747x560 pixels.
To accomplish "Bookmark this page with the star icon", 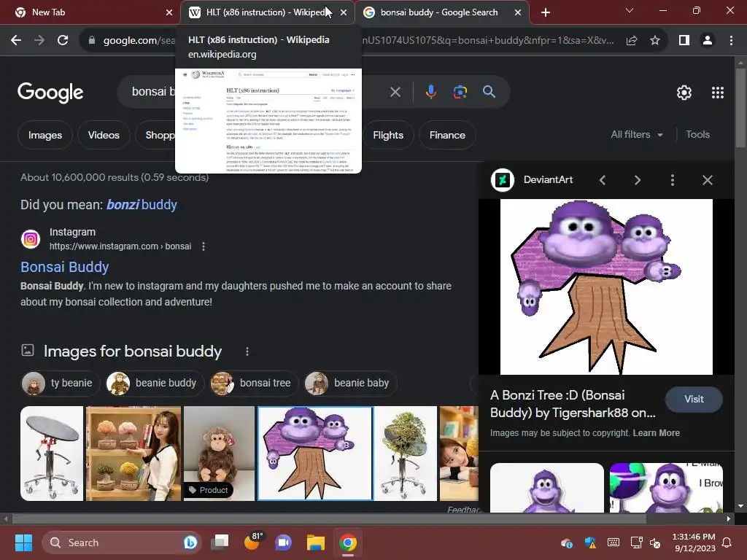I will 655,41.
